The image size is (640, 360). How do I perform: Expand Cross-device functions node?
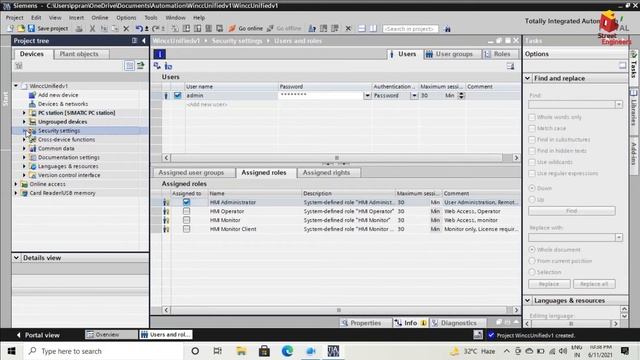[24, 140]
